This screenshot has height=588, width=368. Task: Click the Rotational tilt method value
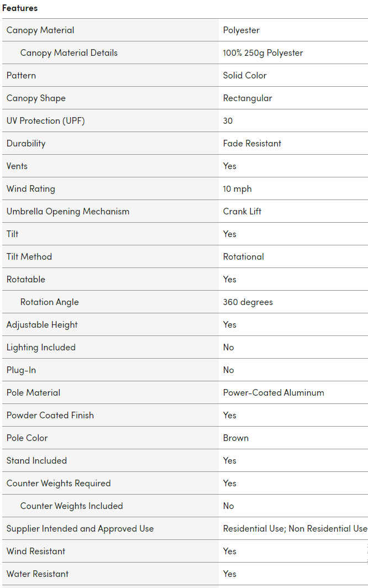click(244, 257)
